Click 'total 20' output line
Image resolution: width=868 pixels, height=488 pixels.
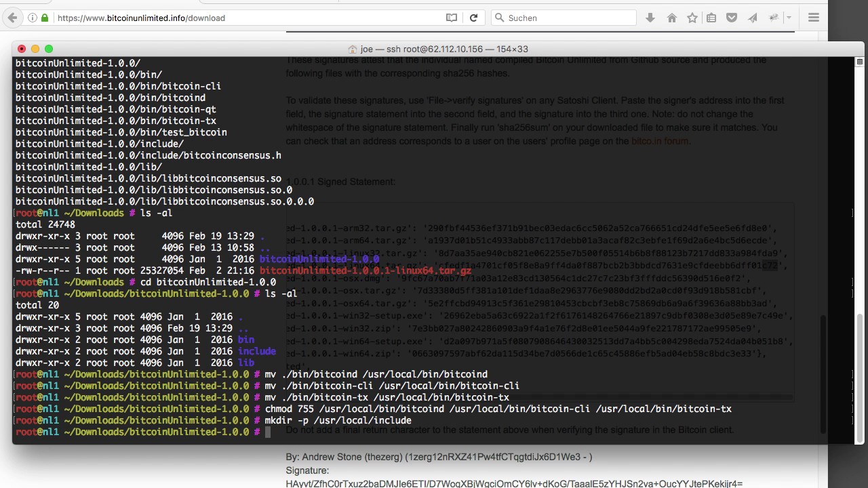pos(37,306)
